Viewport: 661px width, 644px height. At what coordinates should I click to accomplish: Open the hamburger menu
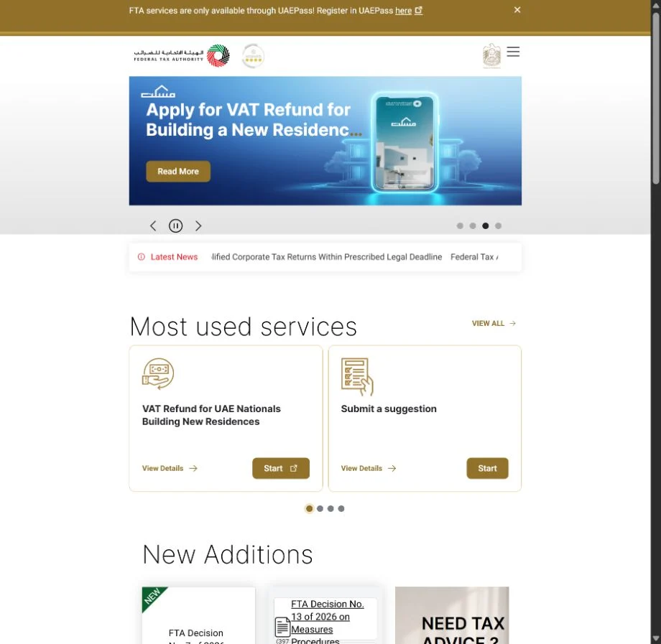click(513, 52)
